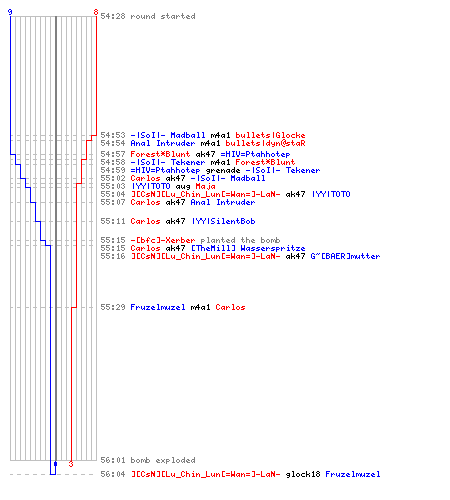Screen dimensions: 450x500
Task: Click -|SoI|- Tekener at 54:58
Action: tap(168, 162)
